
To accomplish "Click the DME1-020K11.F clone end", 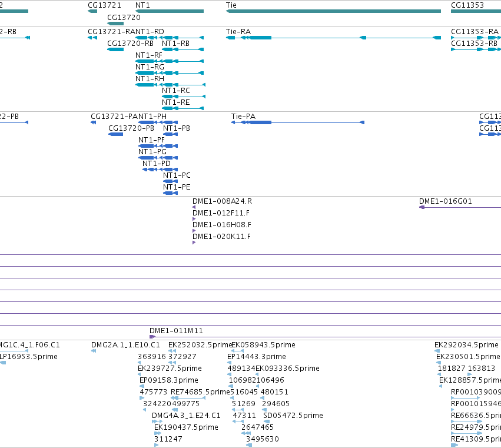I will 194,243.
